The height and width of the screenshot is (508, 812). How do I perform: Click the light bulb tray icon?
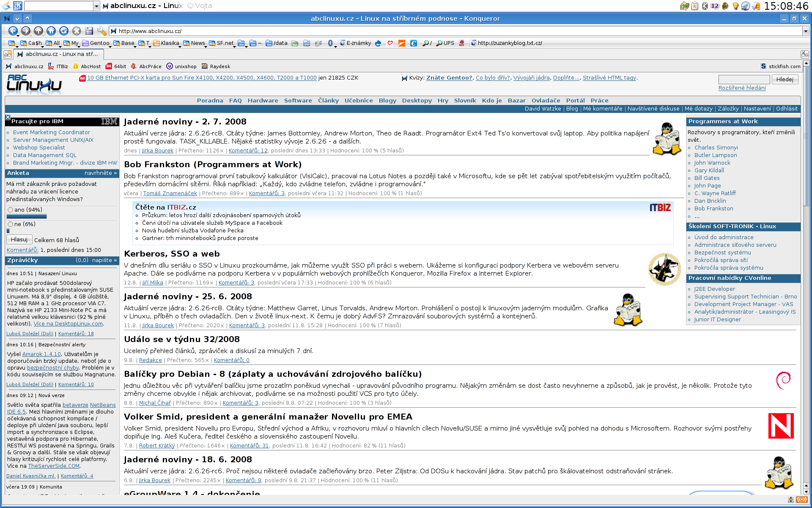(735, 6)
